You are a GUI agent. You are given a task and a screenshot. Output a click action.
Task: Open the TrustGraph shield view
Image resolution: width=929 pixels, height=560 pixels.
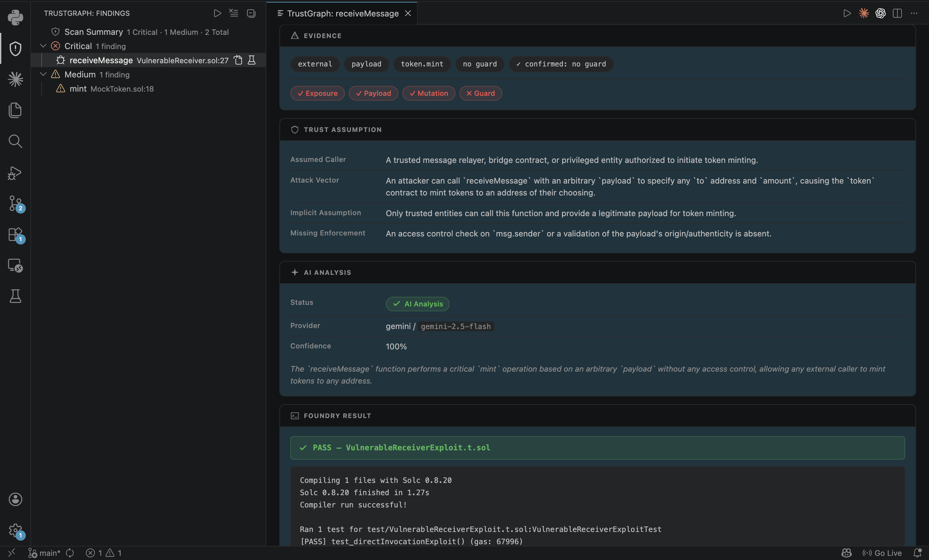coord(15,48)
